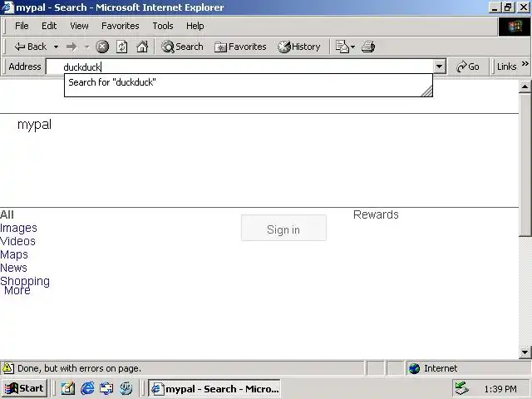Open the Edit menu
The image size is (532, 399).
coord(49,26)
